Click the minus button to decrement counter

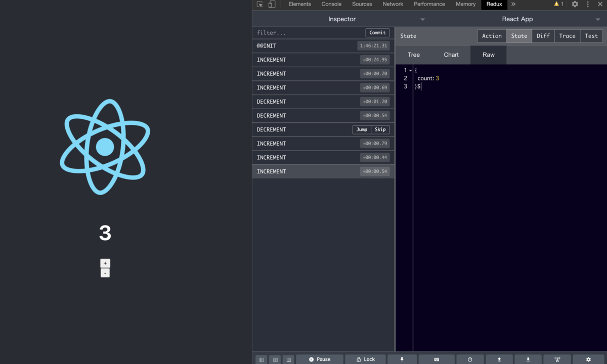(x=105, y=273)
